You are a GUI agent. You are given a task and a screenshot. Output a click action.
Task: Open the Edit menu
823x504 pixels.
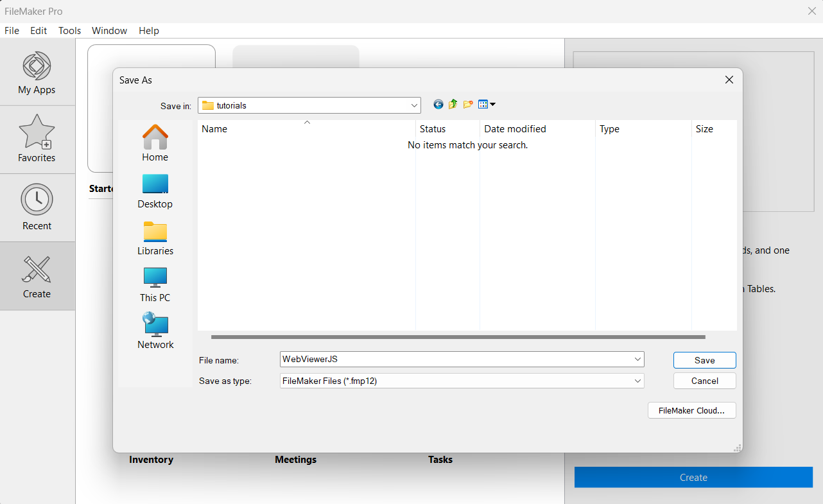[x=39, y=31]
